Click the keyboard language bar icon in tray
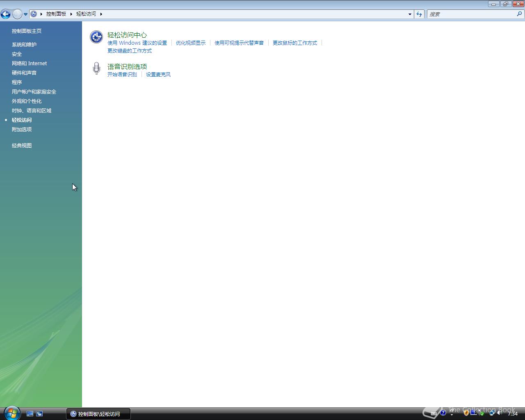 [434, 413]
